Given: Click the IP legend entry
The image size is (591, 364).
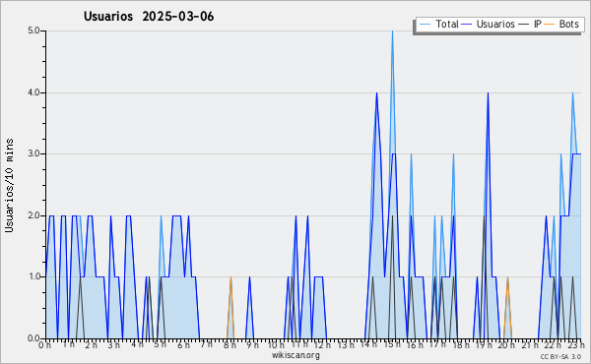Looking at the screenshot, I should coord(530,25).
